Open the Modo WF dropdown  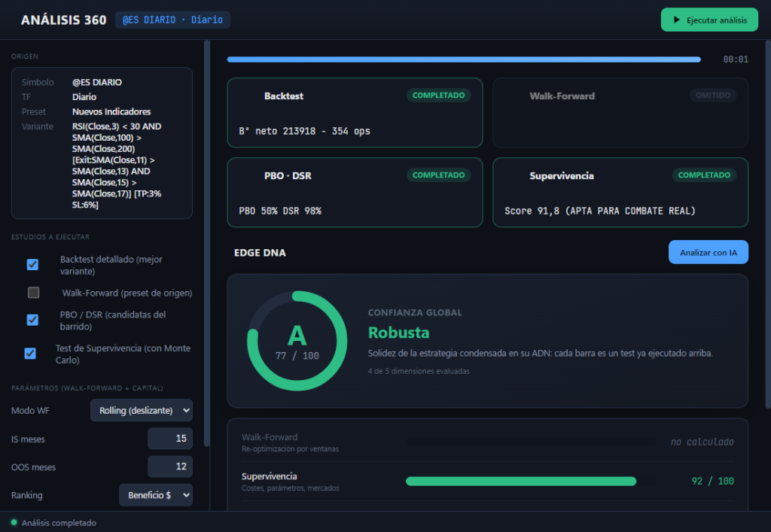point(142,410)
